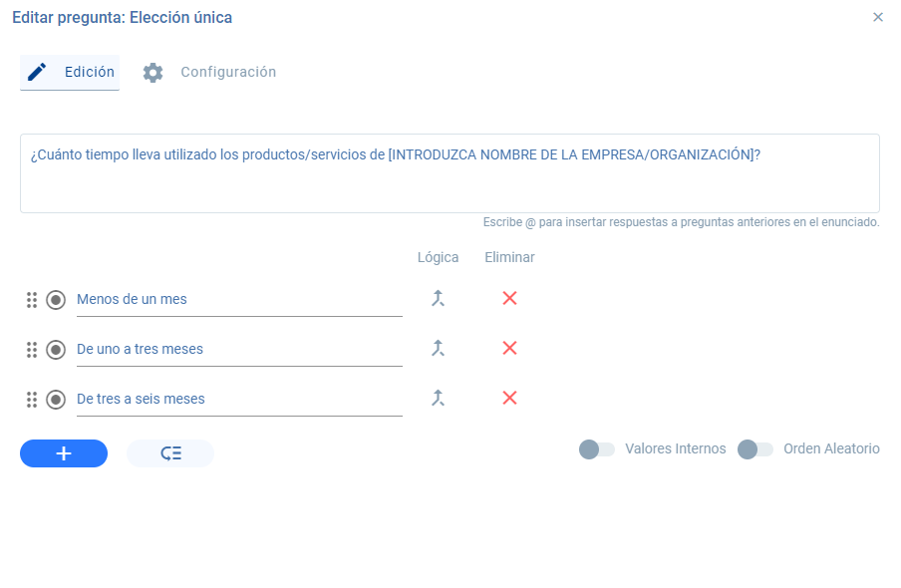
Task: Click drag handle of 'De tres a seis meses'
Action: (32, 400)
